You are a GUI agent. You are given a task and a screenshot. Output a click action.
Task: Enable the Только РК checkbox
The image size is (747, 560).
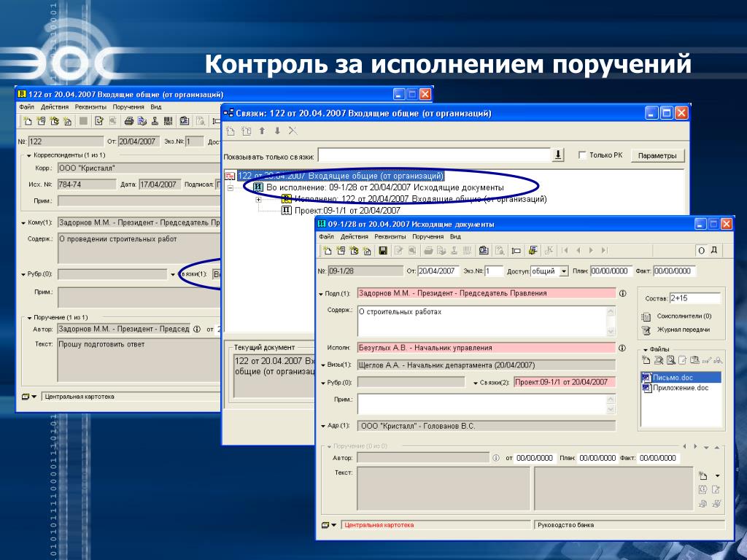click(x=582, y=155)
